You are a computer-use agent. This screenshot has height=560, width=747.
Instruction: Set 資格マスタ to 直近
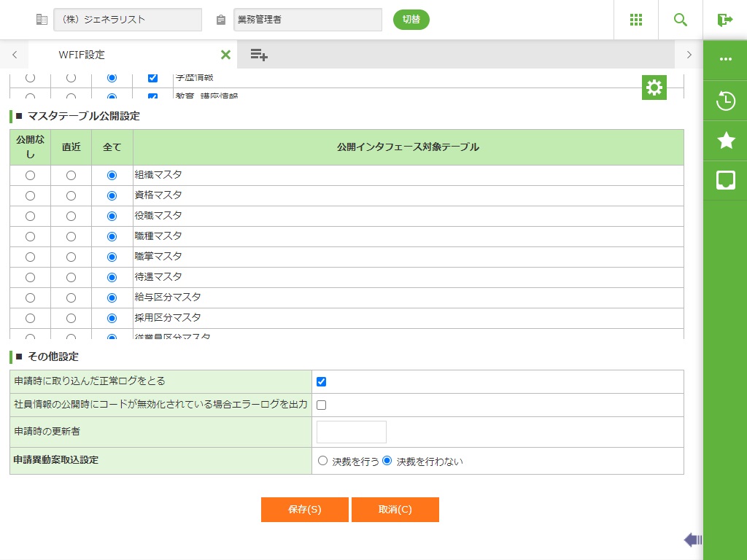(71, 195)
